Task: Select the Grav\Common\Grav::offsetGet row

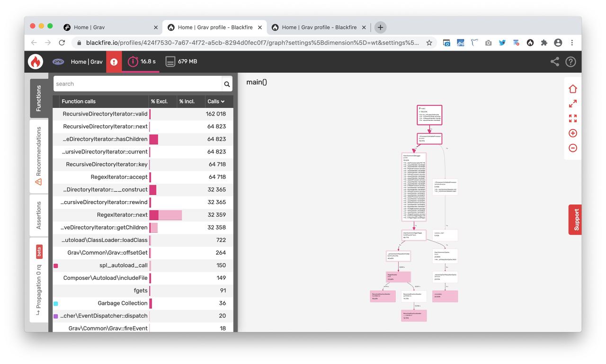Action: (x=143, y=253)
